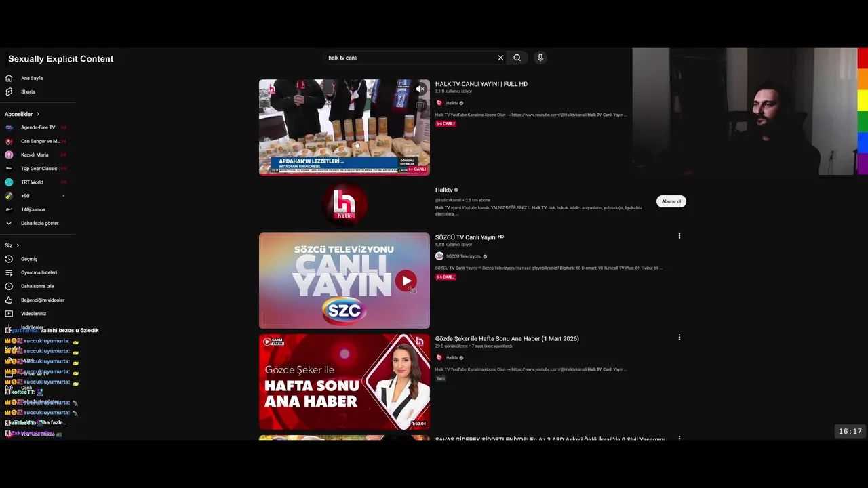Click 2,1 B kullanıcı izliyor text

tap(454, 91)
